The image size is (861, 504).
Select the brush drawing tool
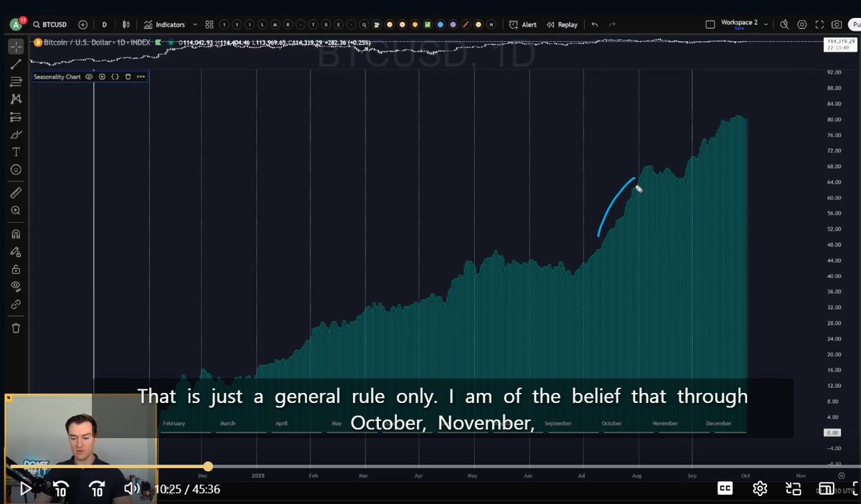16,134
